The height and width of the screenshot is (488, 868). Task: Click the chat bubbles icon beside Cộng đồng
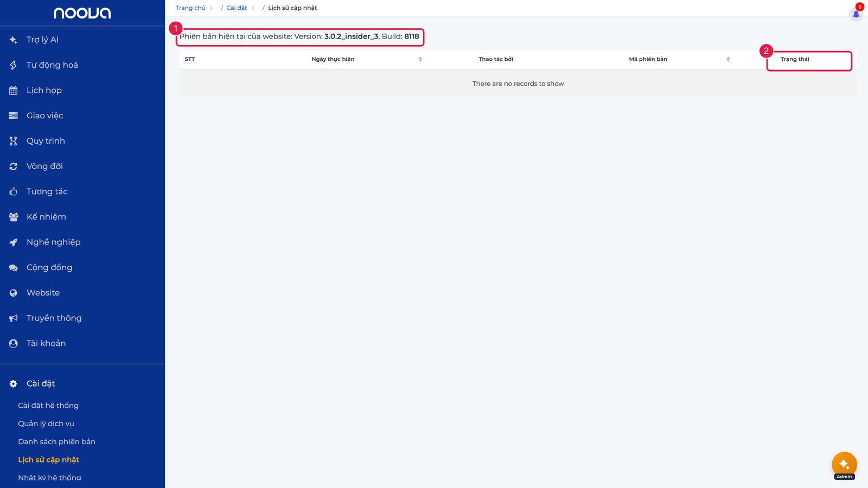(x=14, y=267)
